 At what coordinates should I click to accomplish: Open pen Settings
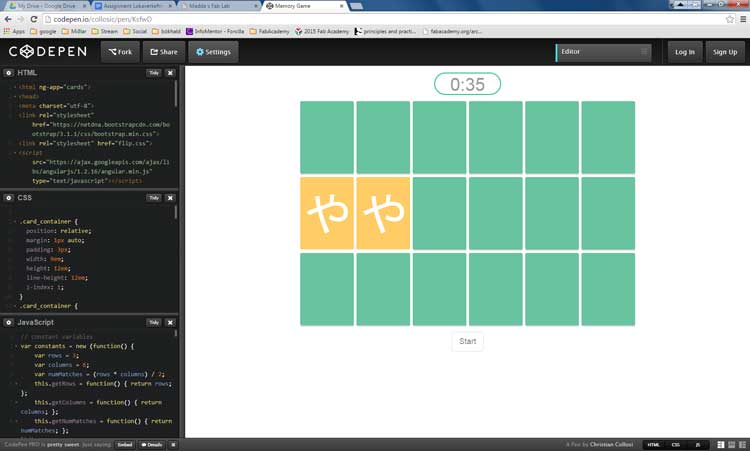[213, 52]
